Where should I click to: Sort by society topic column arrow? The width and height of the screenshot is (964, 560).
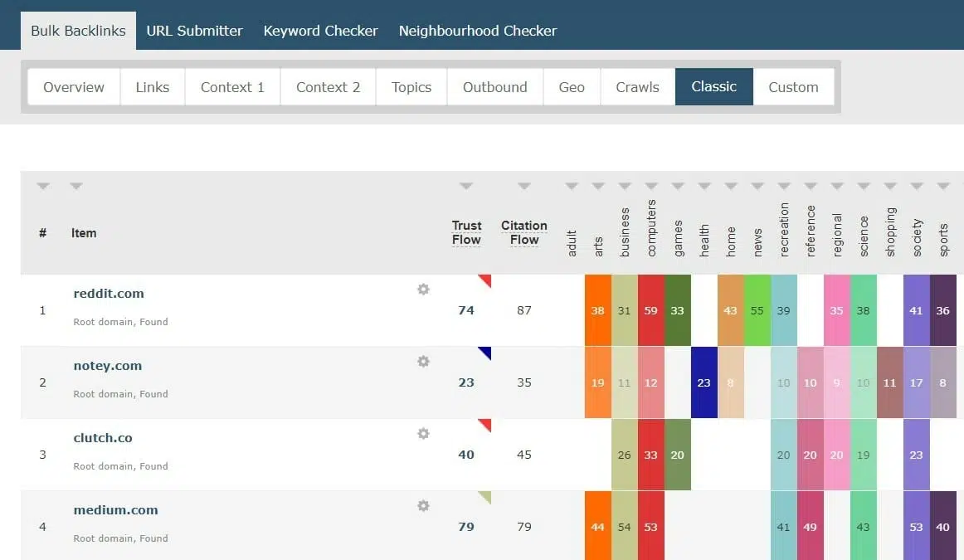click(x=916, y=186)
